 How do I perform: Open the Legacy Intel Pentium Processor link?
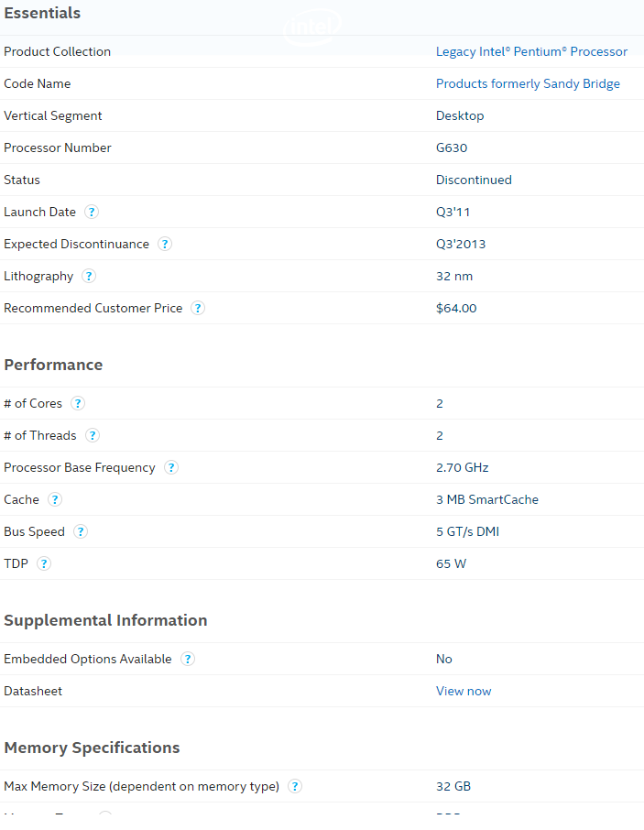pos(531,51)
